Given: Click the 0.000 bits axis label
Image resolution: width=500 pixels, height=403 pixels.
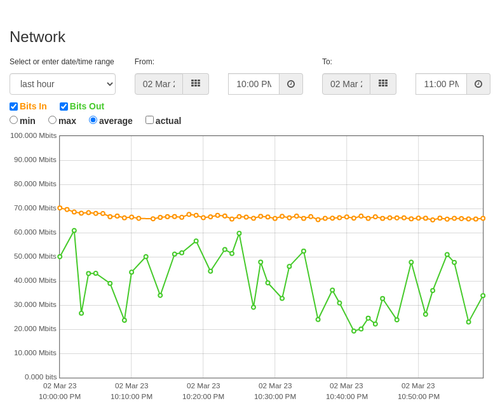Looking at the screenshot, I should pyautogui.click(x=41, y=377).
